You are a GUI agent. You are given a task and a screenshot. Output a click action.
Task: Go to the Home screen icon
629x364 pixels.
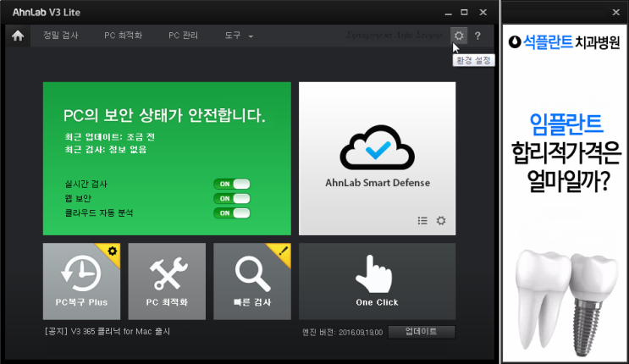(x=18, y=36)
